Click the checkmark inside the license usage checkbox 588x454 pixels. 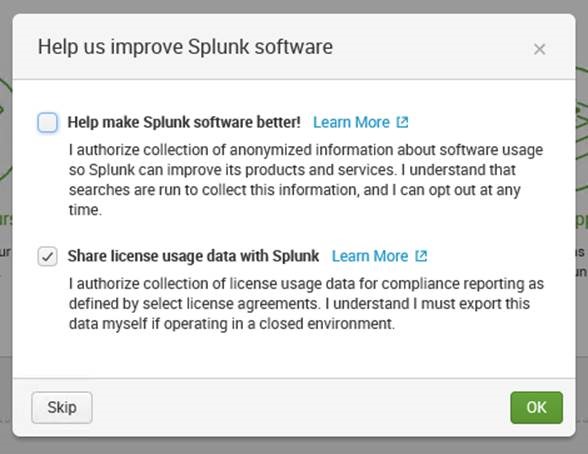point(48,257)
